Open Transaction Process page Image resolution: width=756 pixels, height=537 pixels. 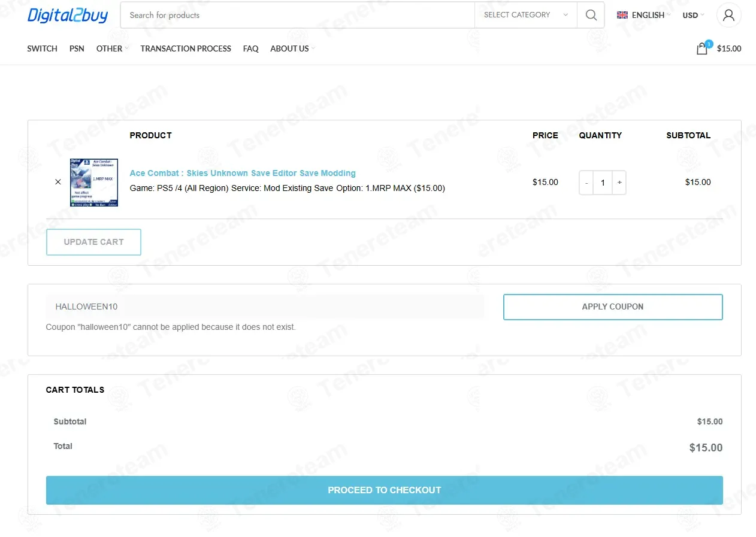[186, 48]
